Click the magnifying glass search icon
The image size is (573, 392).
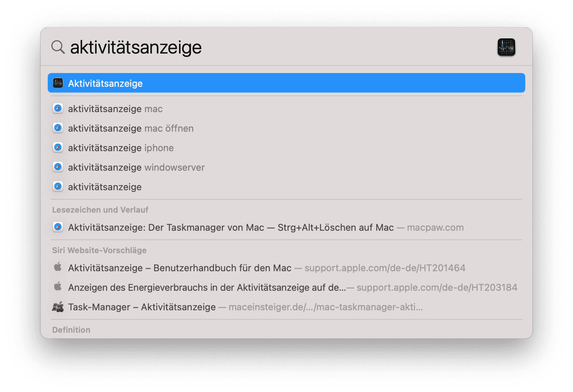pos(58,47)
